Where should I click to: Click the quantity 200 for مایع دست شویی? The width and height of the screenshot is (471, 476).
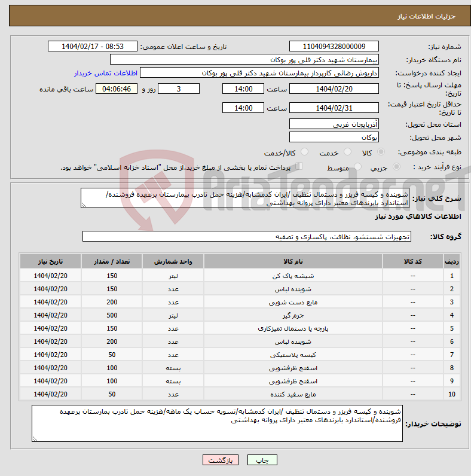pyautogui.click(x=112, y=303)
